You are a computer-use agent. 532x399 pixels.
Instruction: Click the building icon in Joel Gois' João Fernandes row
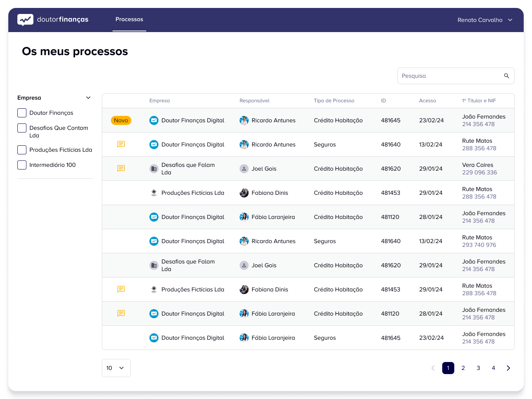pos(154,265)
